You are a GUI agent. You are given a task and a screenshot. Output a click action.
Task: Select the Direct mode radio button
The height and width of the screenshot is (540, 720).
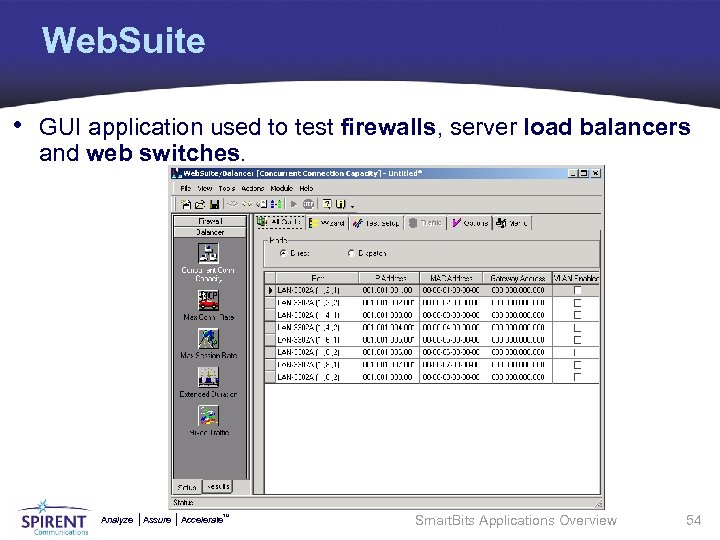284,253
